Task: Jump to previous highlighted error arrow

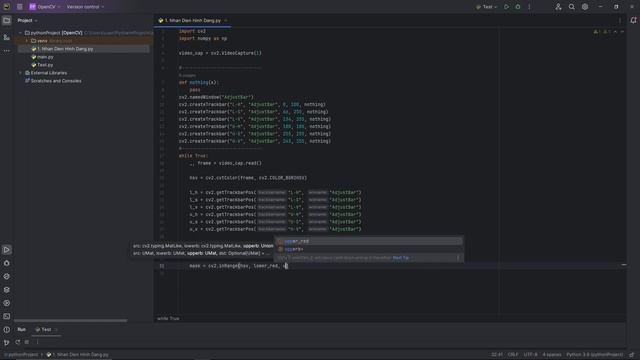Action: tap(616, 32)
